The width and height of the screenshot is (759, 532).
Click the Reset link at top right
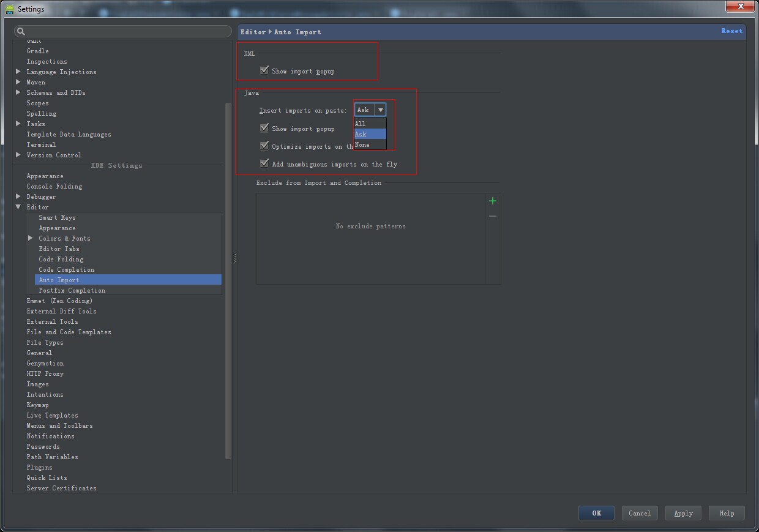(732, 31)
